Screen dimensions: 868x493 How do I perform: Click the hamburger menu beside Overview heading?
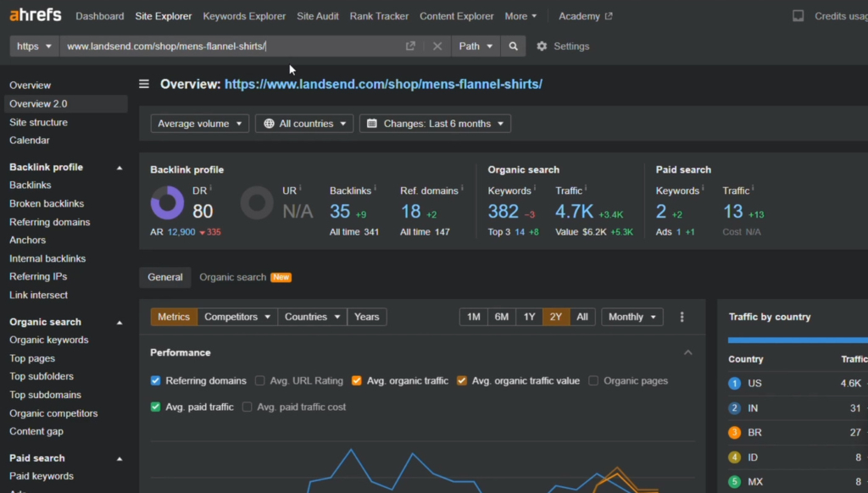(144, 84)
